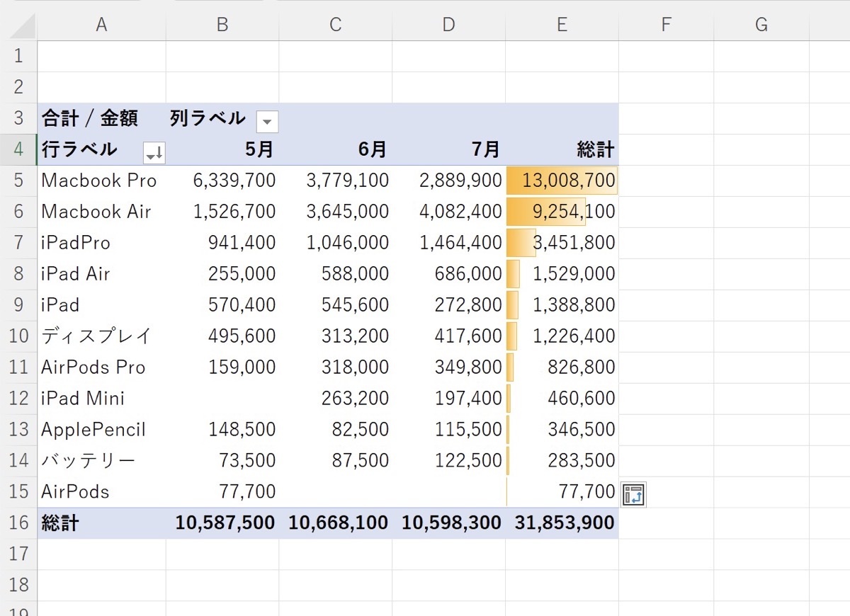Image resolution: width=850 pixels, height=616 pixels.
Task: Select the iPad Air row label
Action: click(x=101, y=274)
